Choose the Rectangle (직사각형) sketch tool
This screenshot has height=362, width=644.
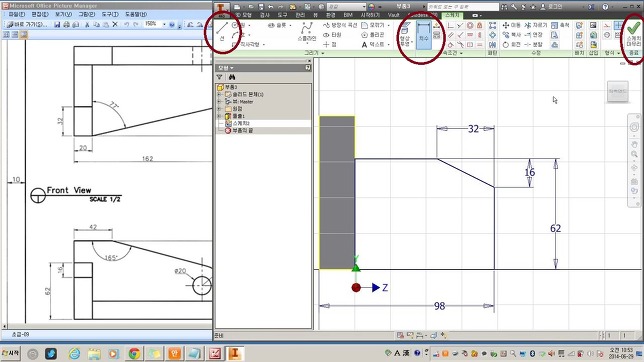click(x=247, y=44)
